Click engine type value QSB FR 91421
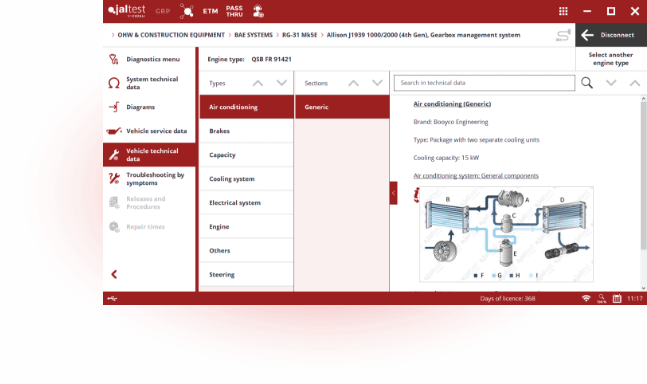Viewport: 647px width, 384px height. click(x=272, y=59)
